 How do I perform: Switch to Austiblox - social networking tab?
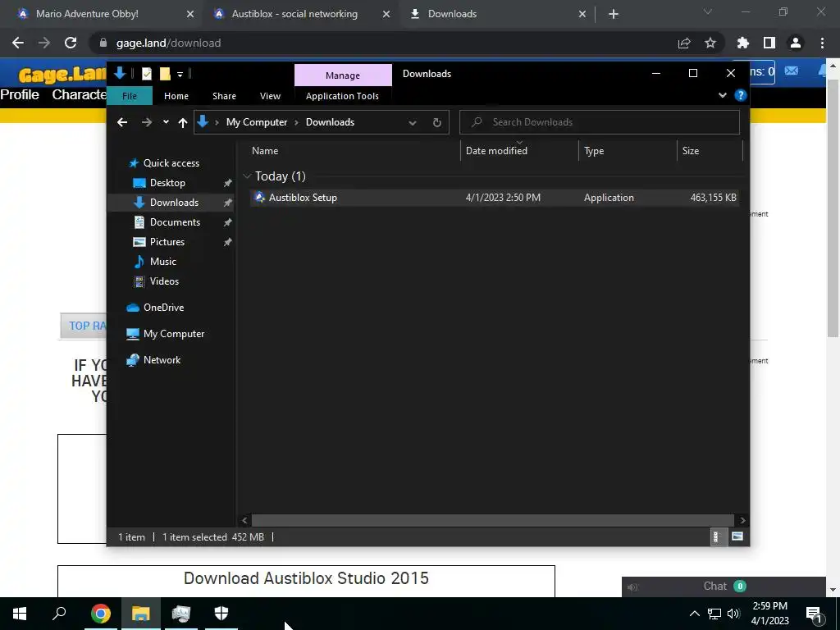pos(295,14)
